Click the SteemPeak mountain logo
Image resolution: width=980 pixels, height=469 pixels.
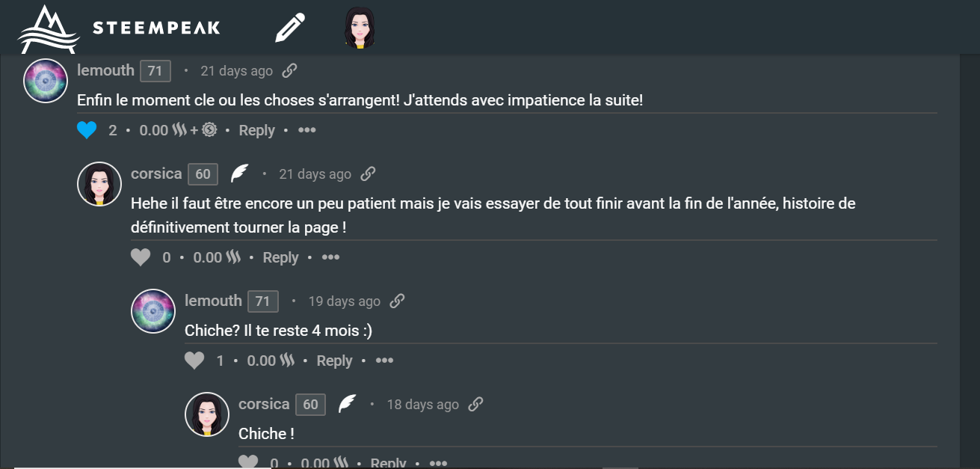click(x=49, y=29)
